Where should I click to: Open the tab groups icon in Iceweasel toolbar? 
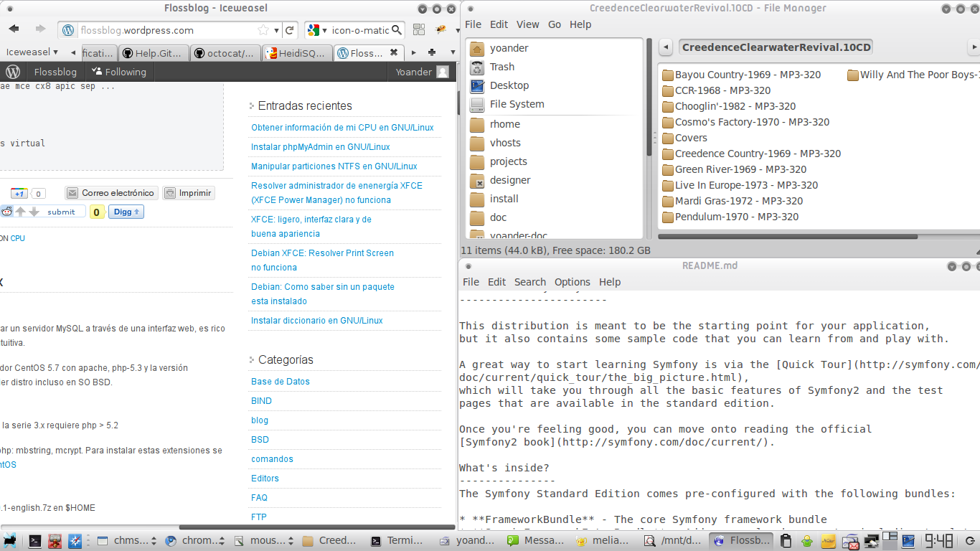pos(420,30)
